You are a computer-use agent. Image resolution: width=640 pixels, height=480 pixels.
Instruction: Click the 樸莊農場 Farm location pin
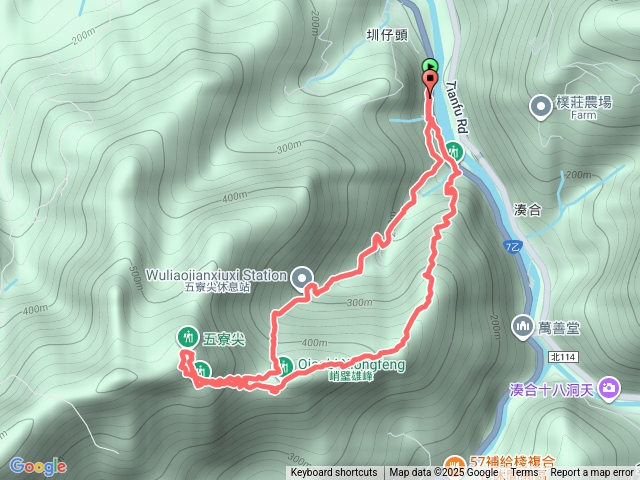(541, 108)
